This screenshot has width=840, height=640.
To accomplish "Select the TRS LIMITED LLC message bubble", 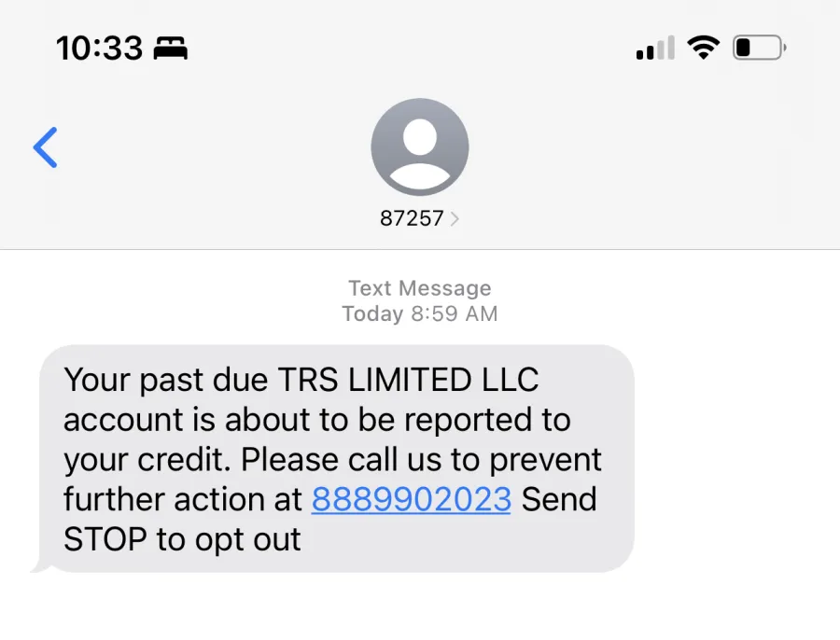I will pos(336,459).
